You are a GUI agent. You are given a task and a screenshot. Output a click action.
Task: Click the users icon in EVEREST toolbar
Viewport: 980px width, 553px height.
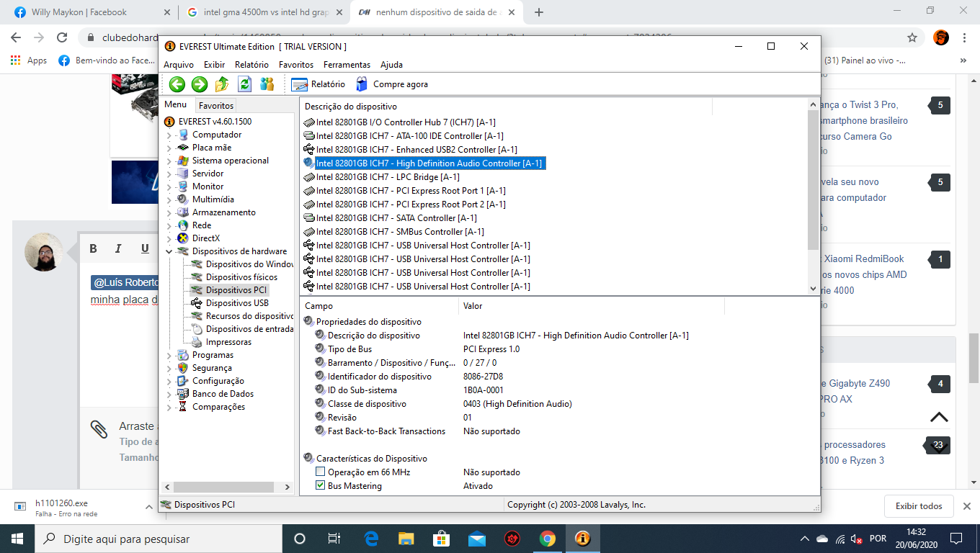click(267, 84)
